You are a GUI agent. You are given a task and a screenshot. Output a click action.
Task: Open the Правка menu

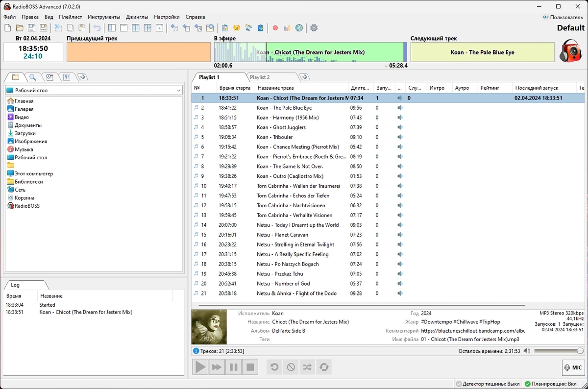point(30,17)
